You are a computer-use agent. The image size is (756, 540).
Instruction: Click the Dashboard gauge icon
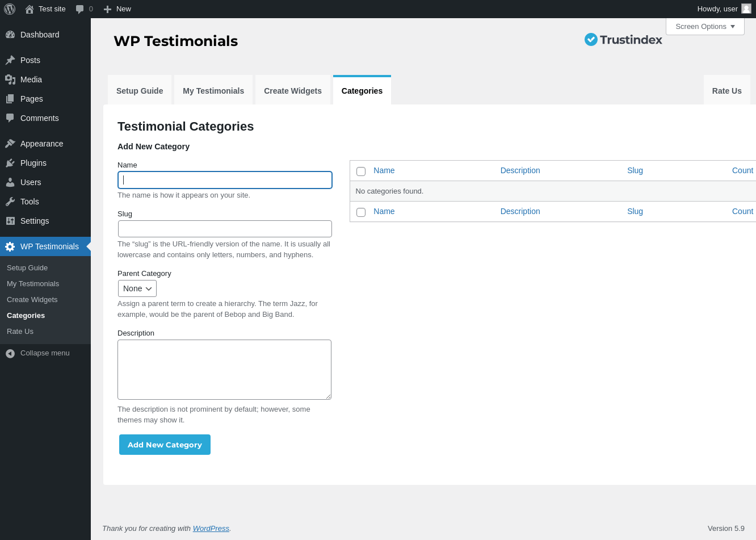(x=10, y=35)
